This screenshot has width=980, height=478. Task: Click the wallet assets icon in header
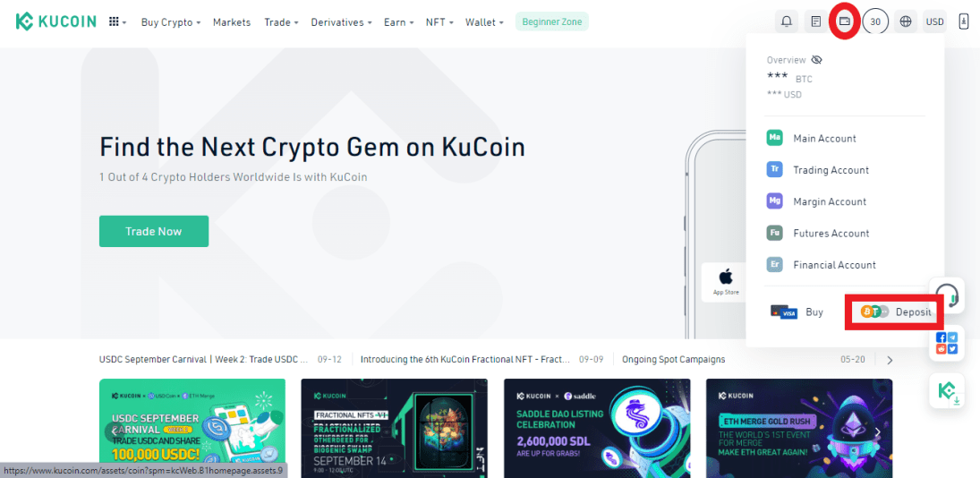[x=844, y=21]
